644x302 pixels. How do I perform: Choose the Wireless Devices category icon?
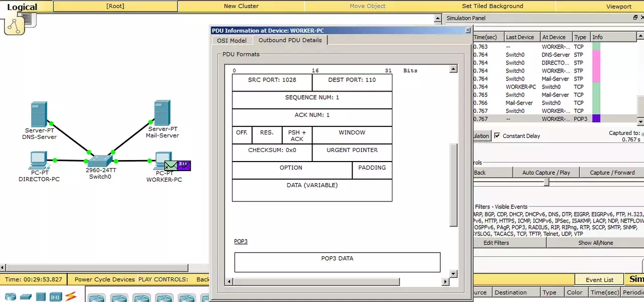[55, 297]
